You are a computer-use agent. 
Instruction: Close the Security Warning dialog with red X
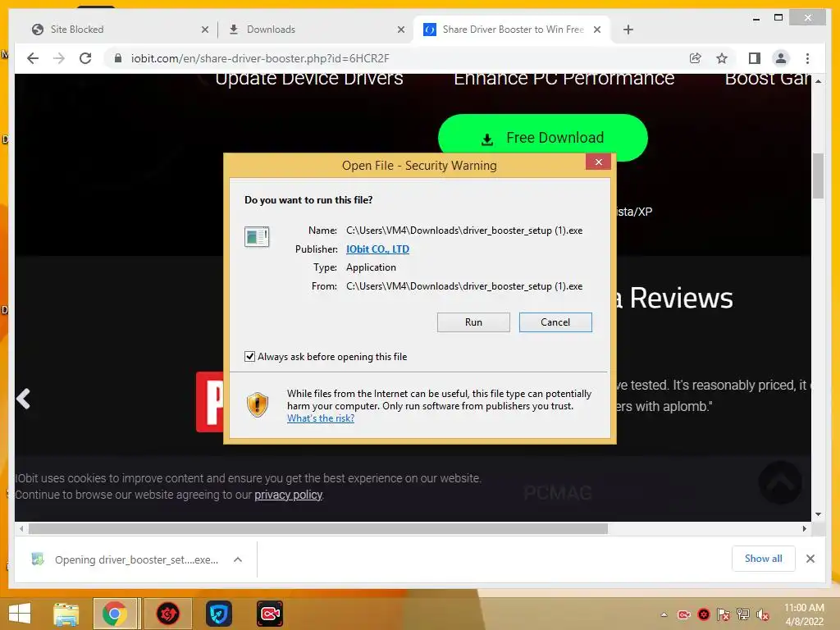pos(598,162)
